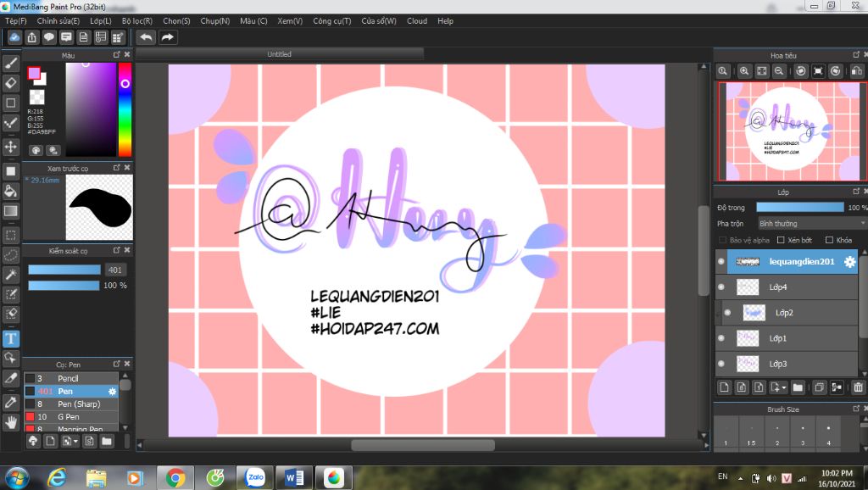Open the Lớp(L) menu

101,21
